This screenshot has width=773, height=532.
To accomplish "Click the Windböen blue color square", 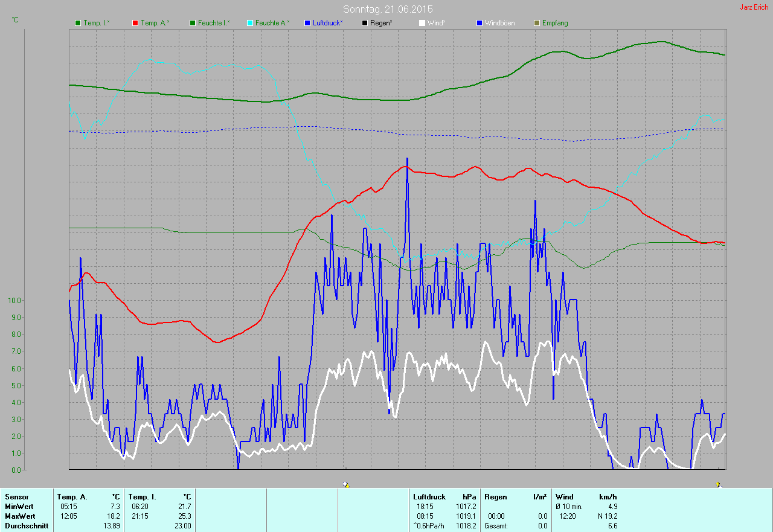I will [x=480, y=23].
